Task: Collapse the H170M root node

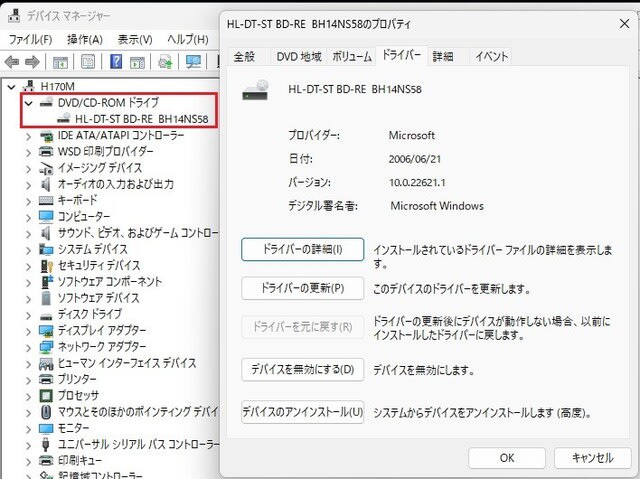Action: coord(11,86)
